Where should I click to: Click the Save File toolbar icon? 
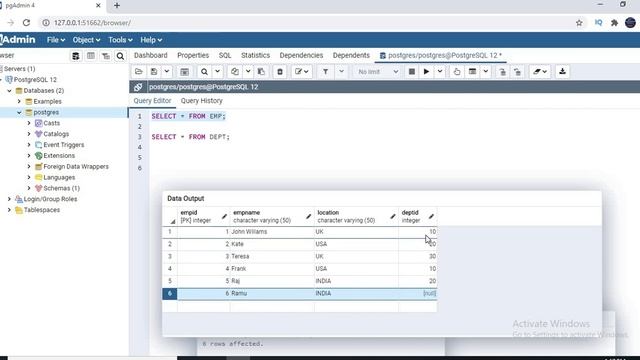tap(154, 72)
